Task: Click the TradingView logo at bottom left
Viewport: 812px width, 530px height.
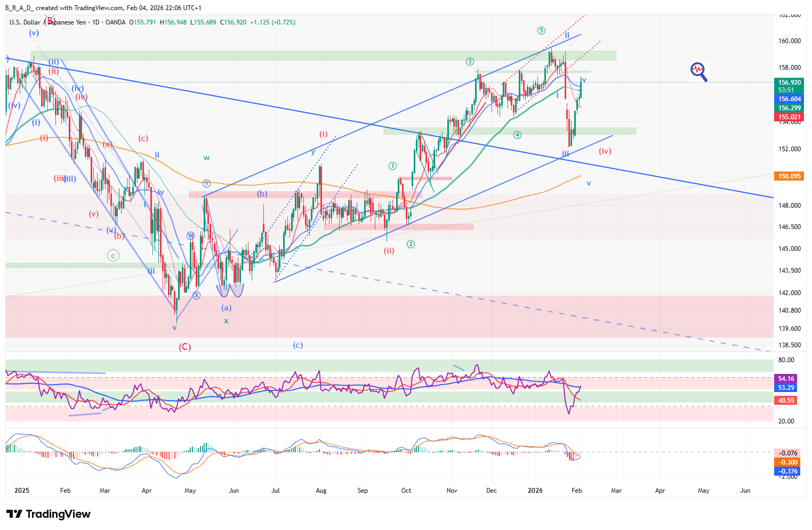Action: (49, 514)
